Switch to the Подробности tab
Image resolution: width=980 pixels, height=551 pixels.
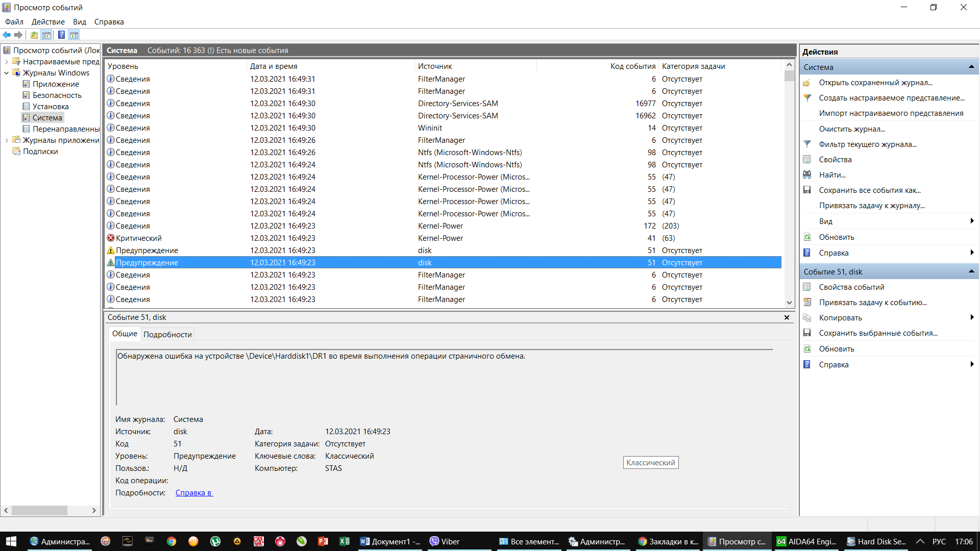[167, 334]
